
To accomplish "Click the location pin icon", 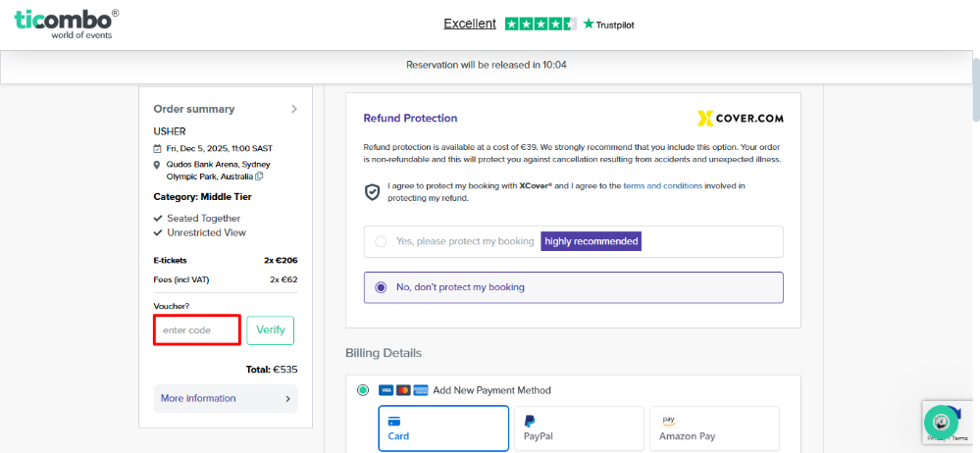I will [158, 165].
